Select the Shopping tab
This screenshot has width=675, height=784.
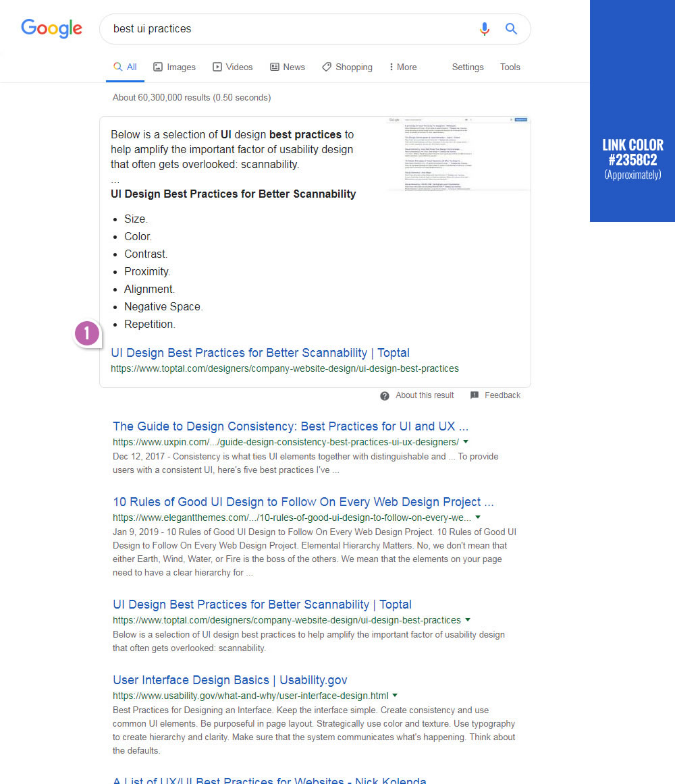tap(347, 67)
